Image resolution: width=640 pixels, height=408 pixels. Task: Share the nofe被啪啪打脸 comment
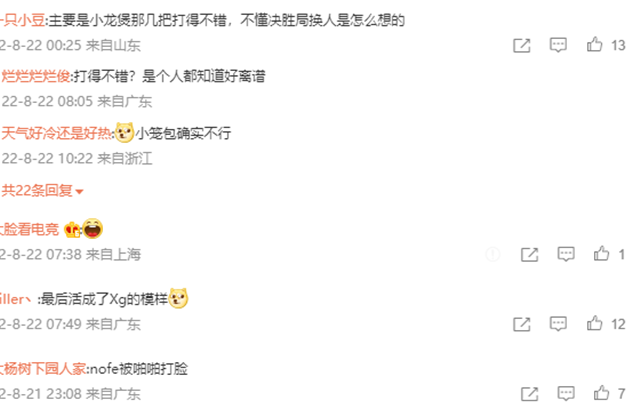tap(529, 394)
